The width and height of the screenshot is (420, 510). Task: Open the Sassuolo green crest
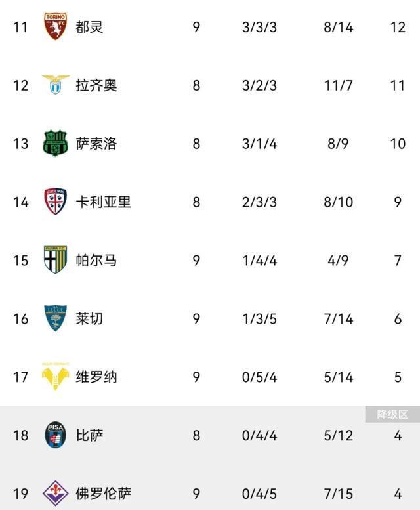[55, 143]
